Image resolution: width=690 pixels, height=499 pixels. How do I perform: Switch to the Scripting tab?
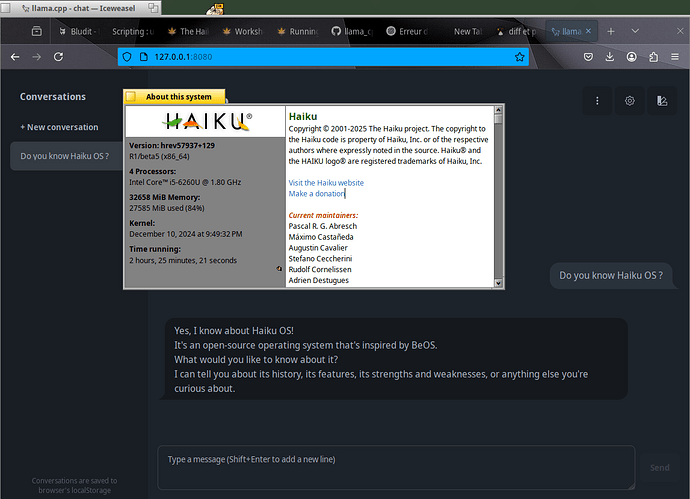pyautogui.click(x=133, y=31)
